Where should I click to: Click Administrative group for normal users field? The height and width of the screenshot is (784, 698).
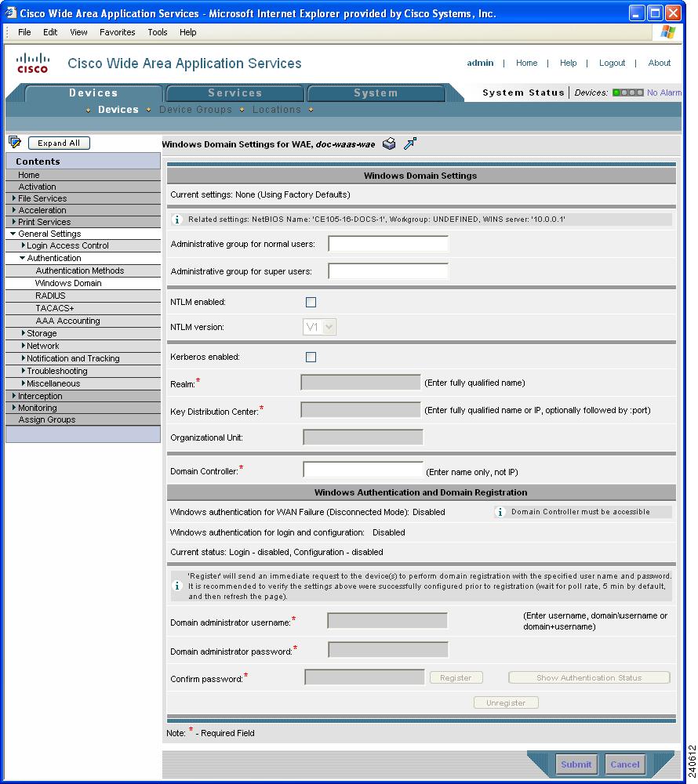(388, 244)
